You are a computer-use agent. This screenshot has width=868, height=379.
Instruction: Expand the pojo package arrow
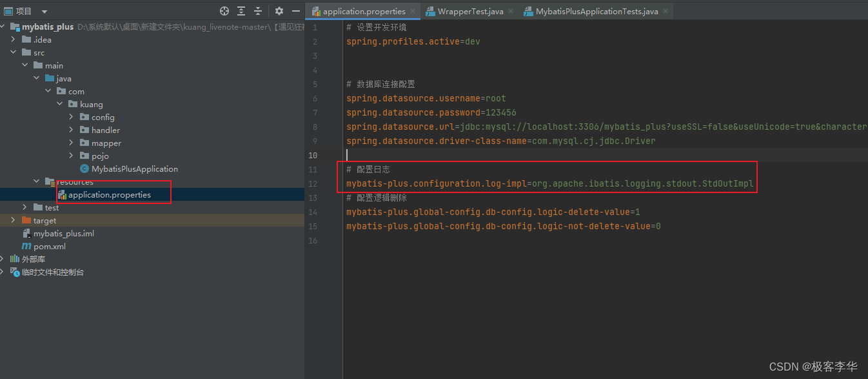pos(72,156)
